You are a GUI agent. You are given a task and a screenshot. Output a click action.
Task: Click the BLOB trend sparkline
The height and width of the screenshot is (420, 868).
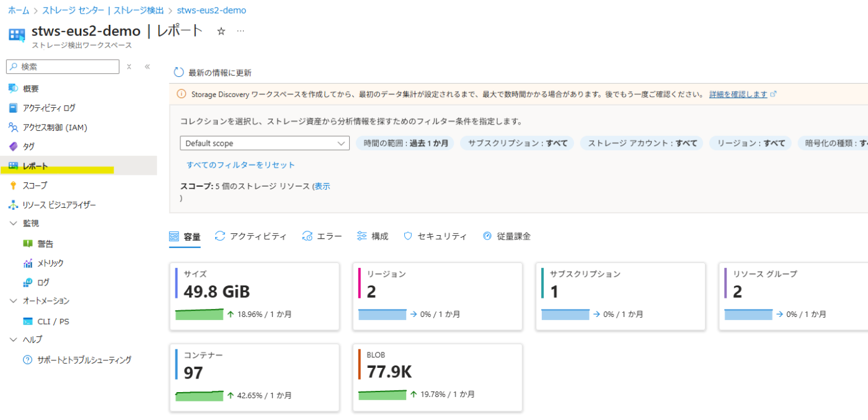click(383, 395)
